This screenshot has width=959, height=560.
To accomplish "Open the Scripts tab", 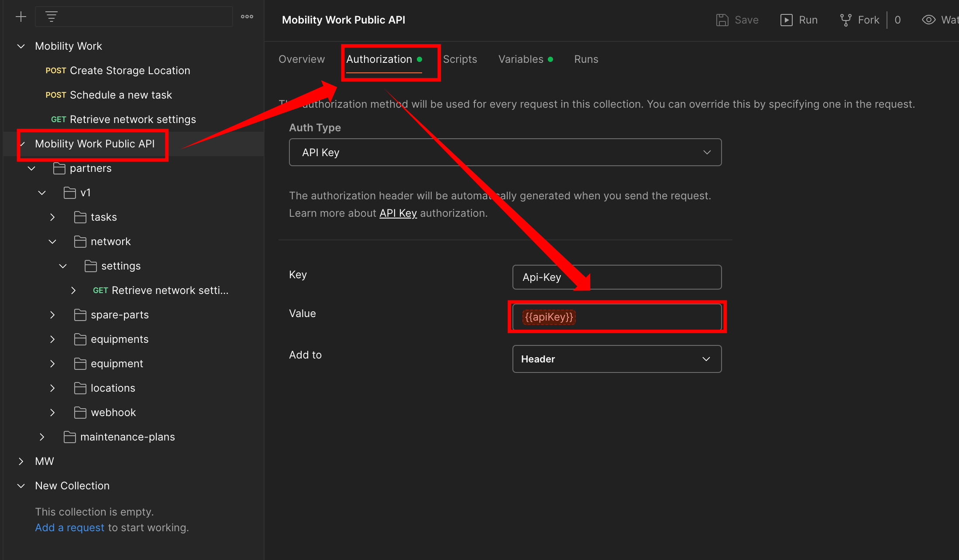I will pos(460,59).
